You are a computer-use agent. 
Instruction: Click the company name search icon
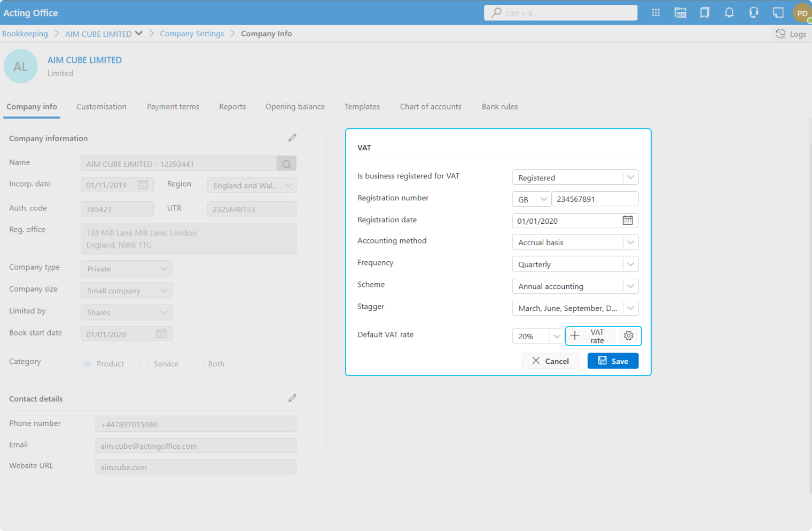(286, 164)
